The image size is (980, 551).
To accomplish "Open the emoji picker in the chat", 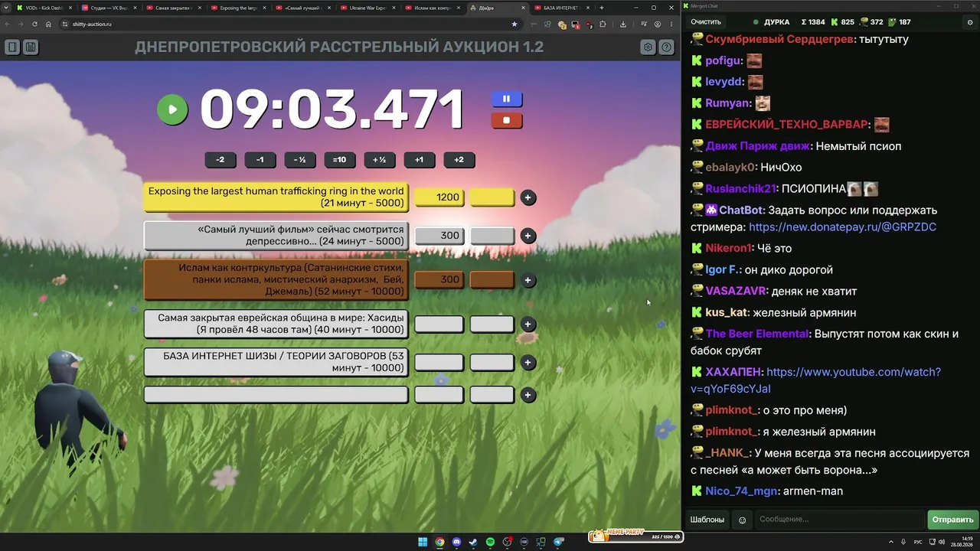I will [x=742, y=520].
